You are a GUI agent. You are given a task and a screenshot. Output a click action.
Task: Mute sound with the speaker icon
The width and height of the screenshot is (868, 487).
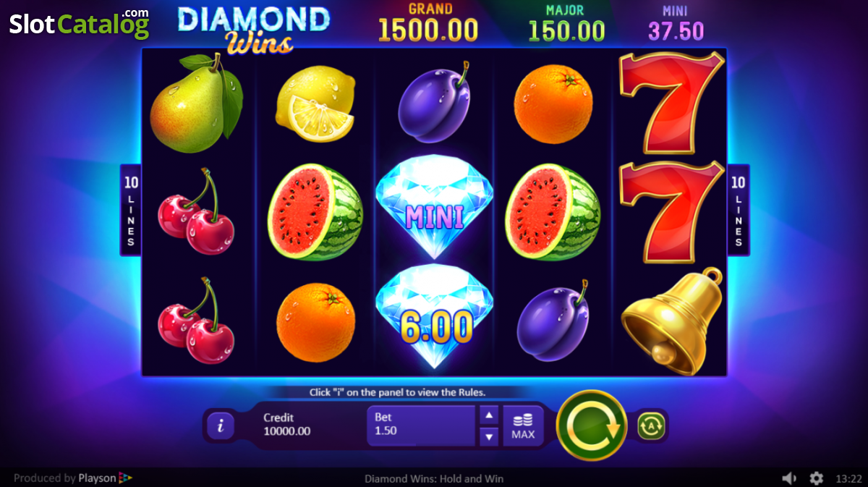[x=789, y=478]
